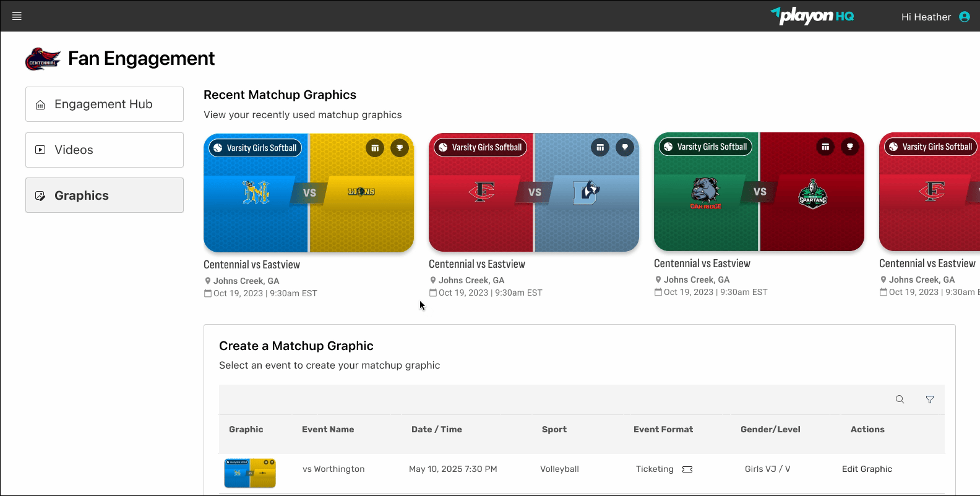Image resolution: width=980 pixels, height=496 pixels.
Task: Click the play icon beside Videos
Action: point(40,150)
